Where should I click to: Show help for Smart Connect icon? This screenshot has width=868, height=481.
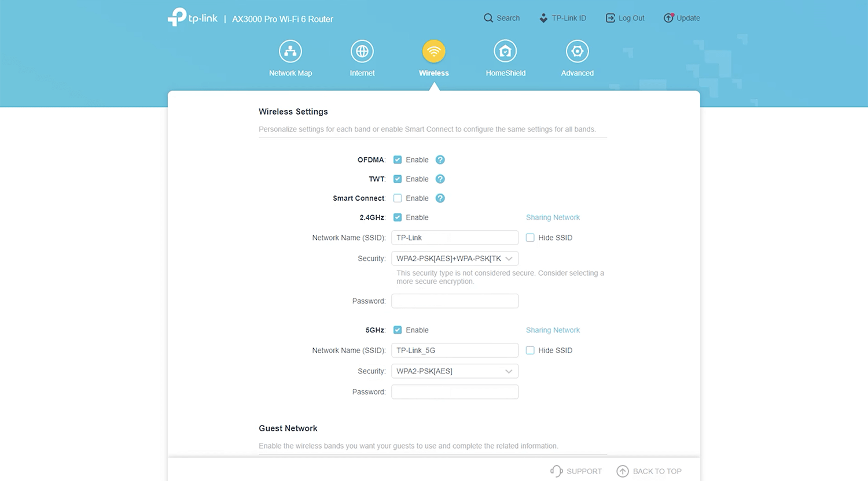tap(440, 198)
